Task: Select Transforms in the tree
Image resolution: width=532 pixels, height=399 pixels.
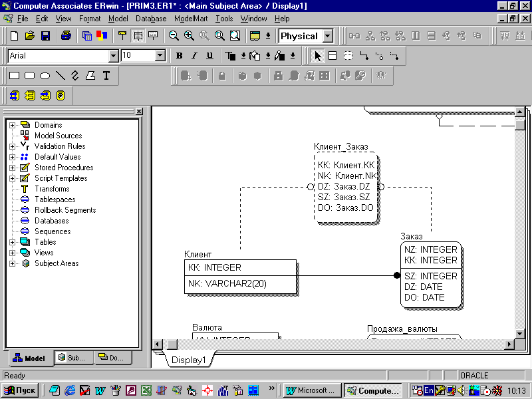Action: (x=52, y=189)
